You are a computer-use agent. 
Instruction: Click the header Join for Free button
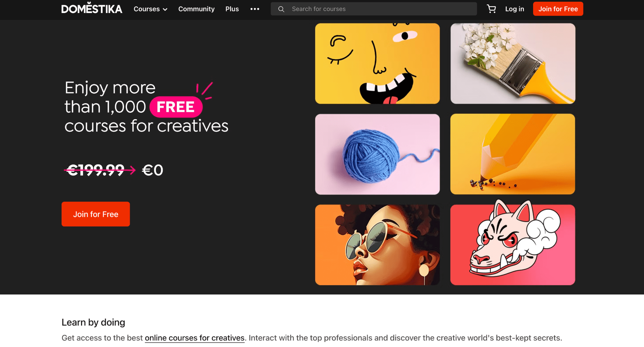tap(558, 9)
